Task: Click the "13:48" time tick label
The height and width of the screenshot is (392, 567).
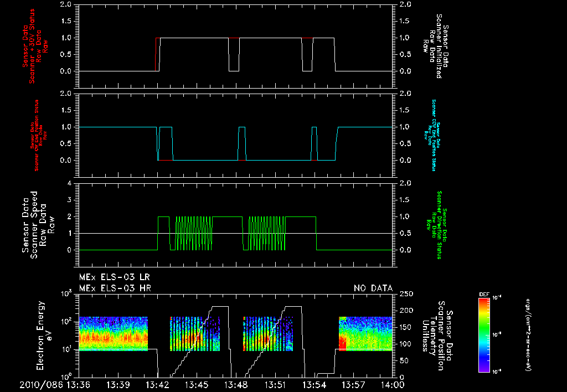Action: tap(236, 385)
